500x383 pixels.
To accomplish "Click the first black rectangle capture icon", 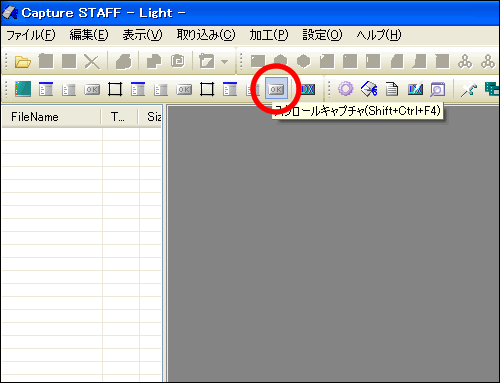I will point(115,89).
